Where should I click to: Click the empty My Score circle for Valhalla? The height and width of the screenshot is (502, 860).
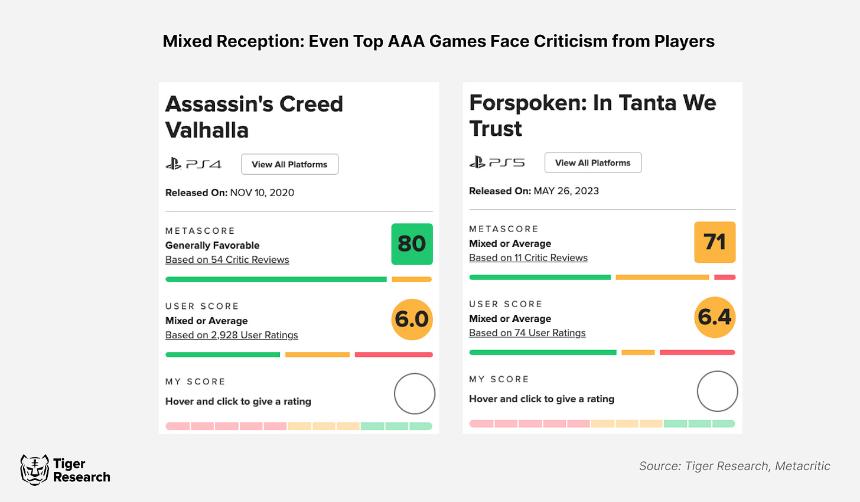tap(415, 394)
